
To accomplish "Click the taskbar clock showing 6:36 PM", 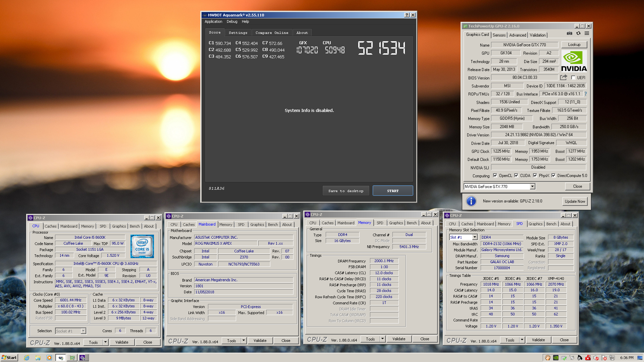I will point(627,358).
